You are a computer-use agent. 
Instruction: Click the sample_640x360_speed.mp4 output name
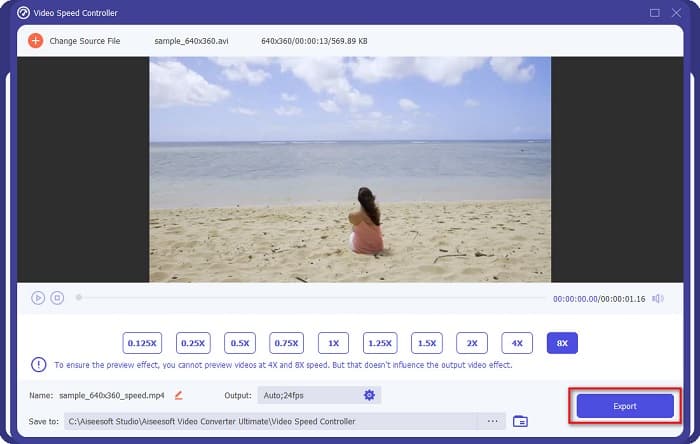[112, 395]
